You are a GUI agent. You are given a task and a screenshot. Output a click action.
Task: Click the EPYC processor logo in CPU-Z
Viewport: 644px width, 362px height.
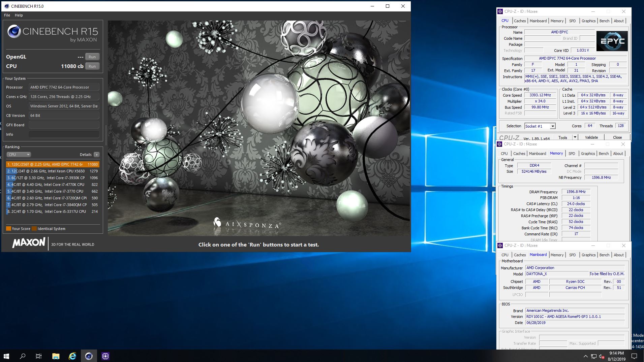tap(612, 41)
